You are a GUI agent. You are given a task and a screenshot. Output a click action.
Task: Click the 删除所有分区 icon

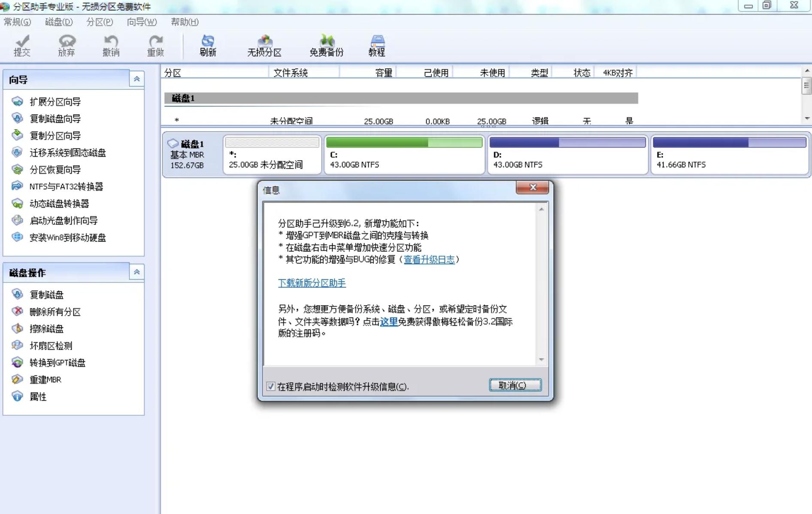tap(17, 311)
